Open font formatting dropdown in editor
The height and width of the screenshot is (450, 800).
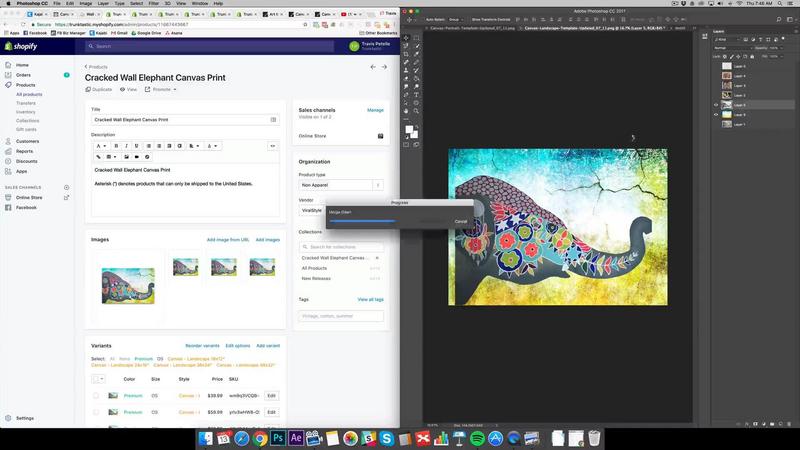click(x=101, y=146)
